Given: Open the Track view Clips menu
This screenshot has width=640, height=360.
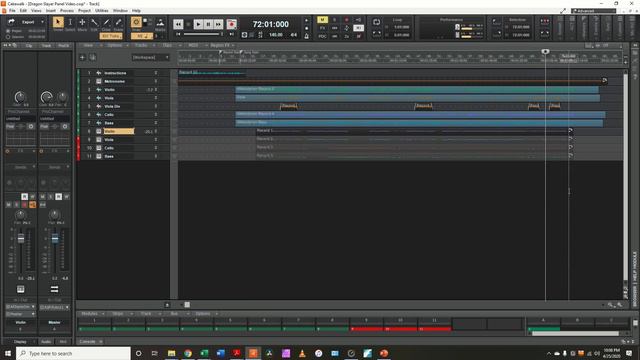Looking at the screenshot, I should (x=168, y=45).
